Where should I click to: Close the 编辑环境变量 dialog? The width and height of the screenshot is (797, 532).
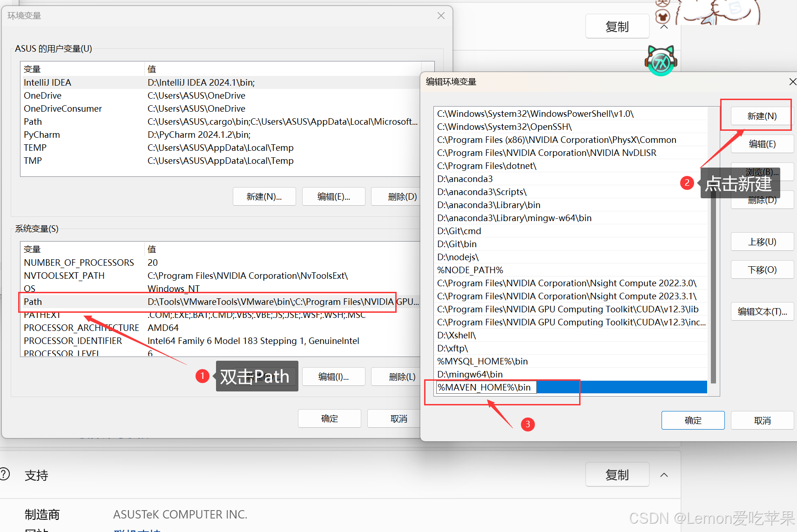pos(792,82)
